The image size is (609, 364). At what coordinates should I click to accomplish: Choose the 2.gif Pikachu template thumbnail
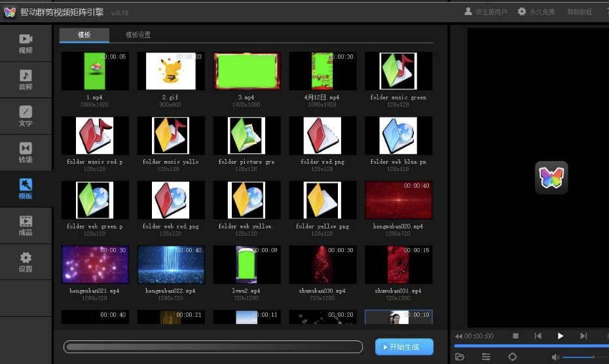tap(170, 71)
